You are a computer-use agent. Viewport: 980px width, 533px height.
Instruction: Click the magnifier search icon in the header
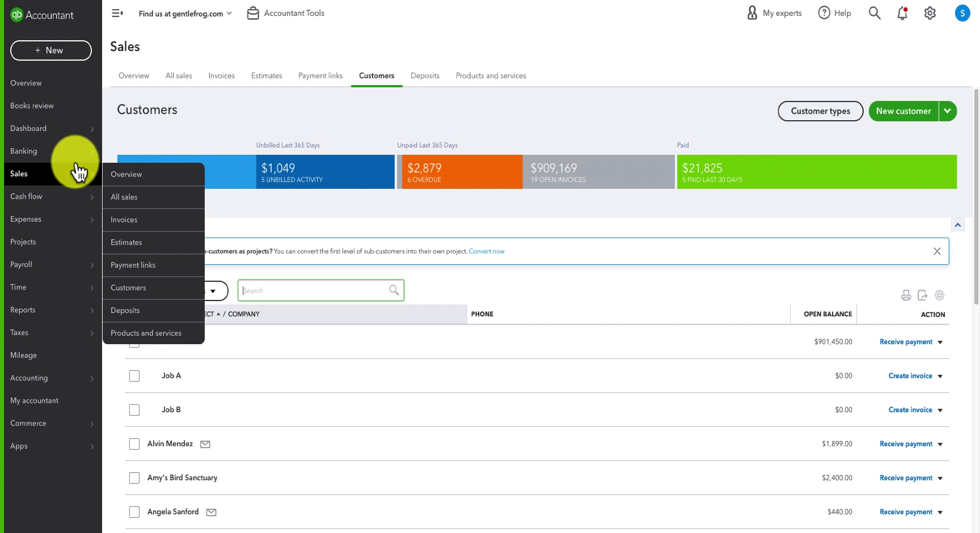[x=875, y=13]
